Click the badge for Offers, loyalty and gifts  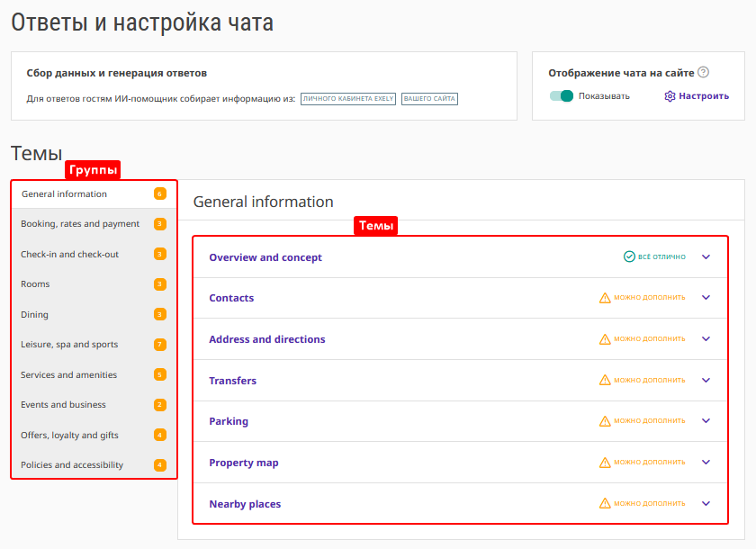point(160,435)
